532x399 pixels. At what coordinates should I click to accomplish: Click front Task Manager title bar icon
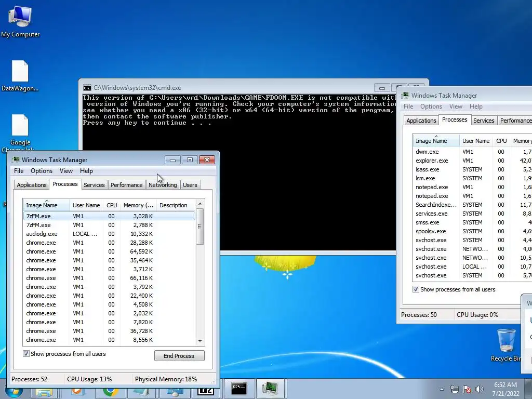tap(16, 160)
